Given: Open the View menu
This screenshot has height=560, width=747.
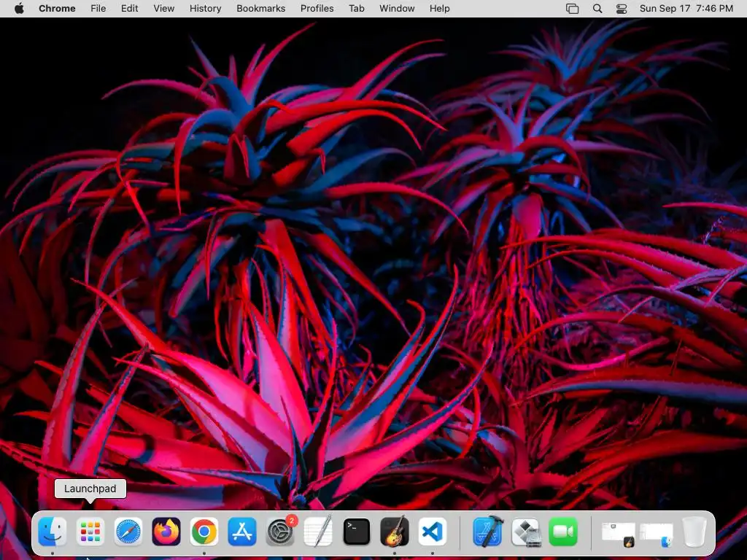Looking at the screenshot, I should [164, 9].
